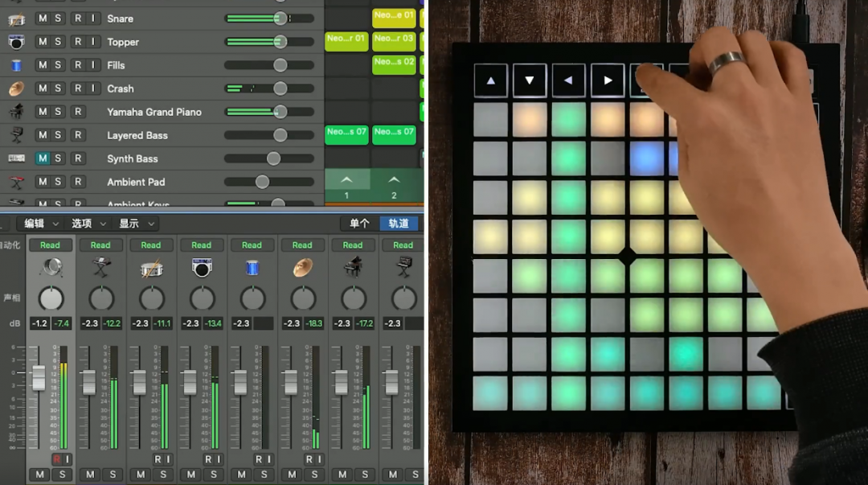Trigger scene 1 arrow in live loops
Viewport: 868px width, 485px height.
click(x=347, y=180)
